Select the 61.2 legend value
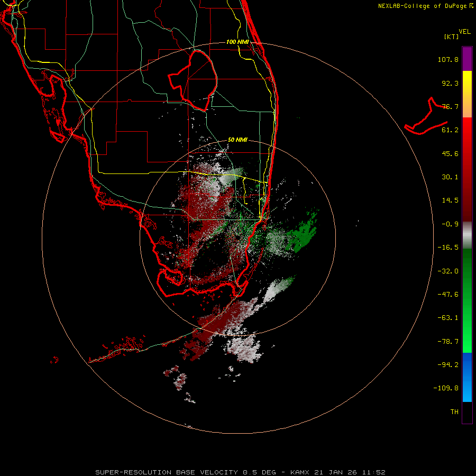This screenshot has width=476, height=476. 450,130
